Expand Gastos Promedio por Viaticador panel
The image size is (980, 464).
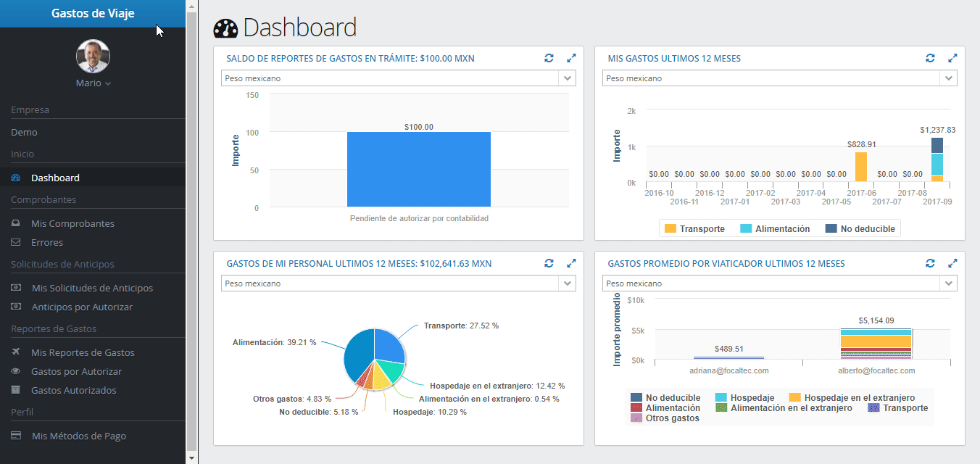coord(952,263)
